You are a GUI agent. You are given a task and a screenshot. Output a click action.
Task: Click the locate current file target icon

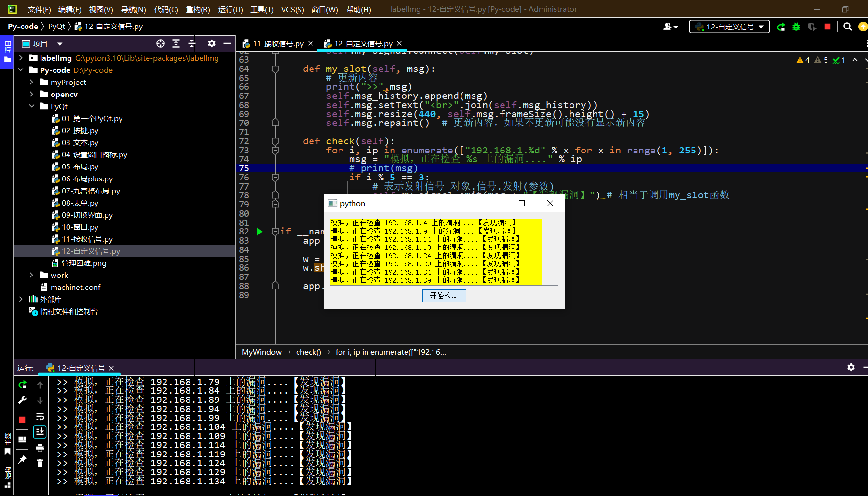(x=161, y=44)
